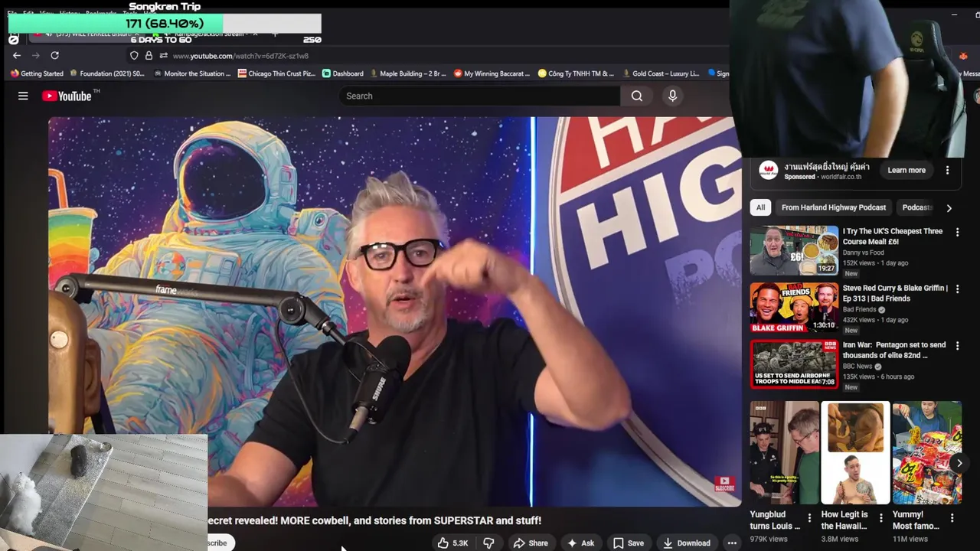This screenshot has width=980, height=551.
Task: Open title Iran War: Pentagon set to send
Action: [x=894, y=350]
